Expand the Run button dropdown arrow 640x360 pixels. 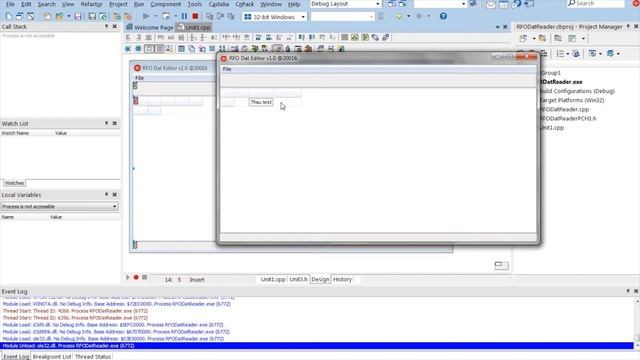[155, 16]
